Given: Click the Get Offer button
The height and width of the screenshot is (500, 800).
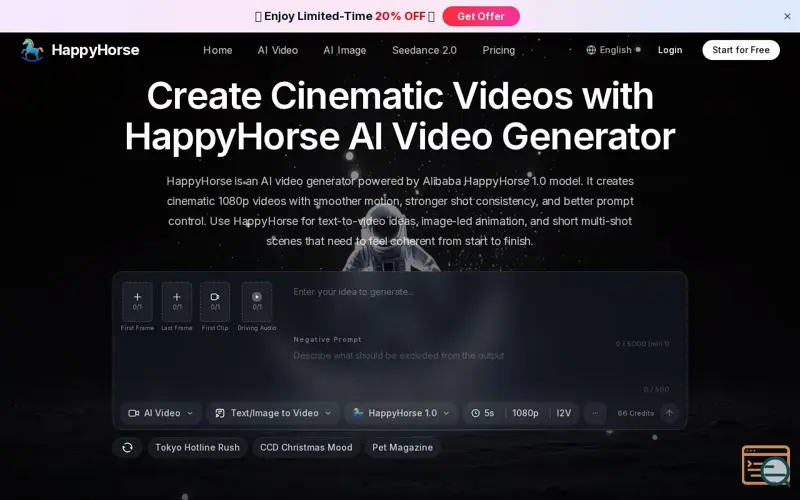Looking at the screenshot, I should point(481,16).
